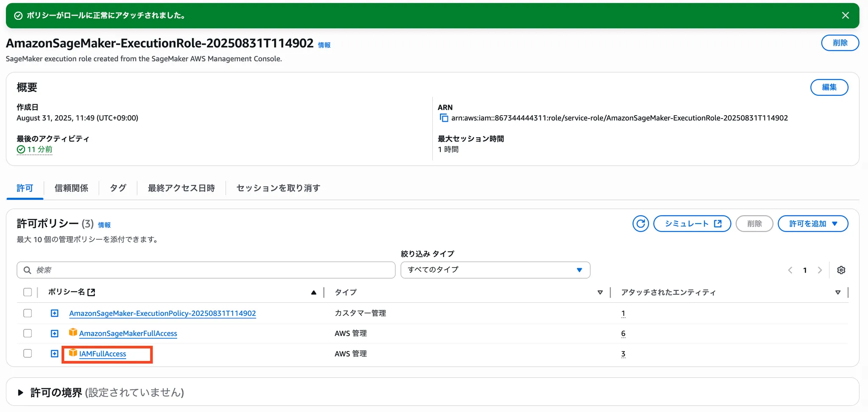The image size is (868, 412).
Task: Click the policy 削除 button
Action: (x=754, y=224)
